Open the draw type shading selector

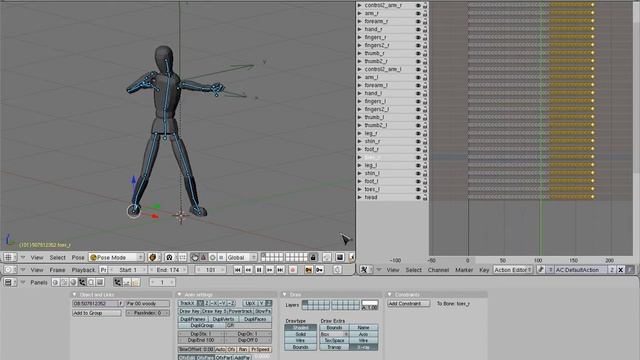pyautogui.click(x=153, y=257)
